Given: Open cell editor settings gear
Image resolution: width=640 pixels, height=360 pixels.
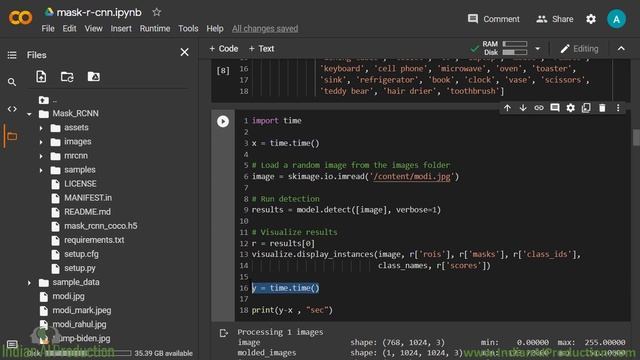Looking at the screenshot, I should (x=570, y=108).
